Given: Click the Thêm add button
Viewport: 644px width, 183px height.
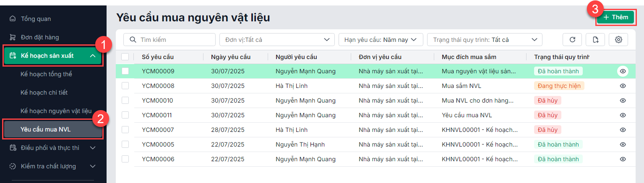Looking at the screenshot, I should [615, 17].
